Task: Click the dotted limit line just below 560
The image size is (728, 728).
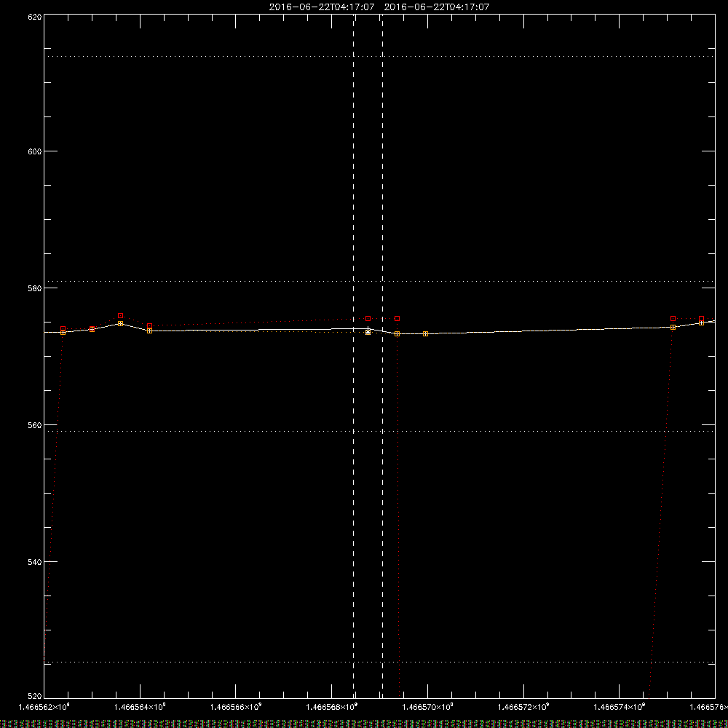Action: point(379,431)
